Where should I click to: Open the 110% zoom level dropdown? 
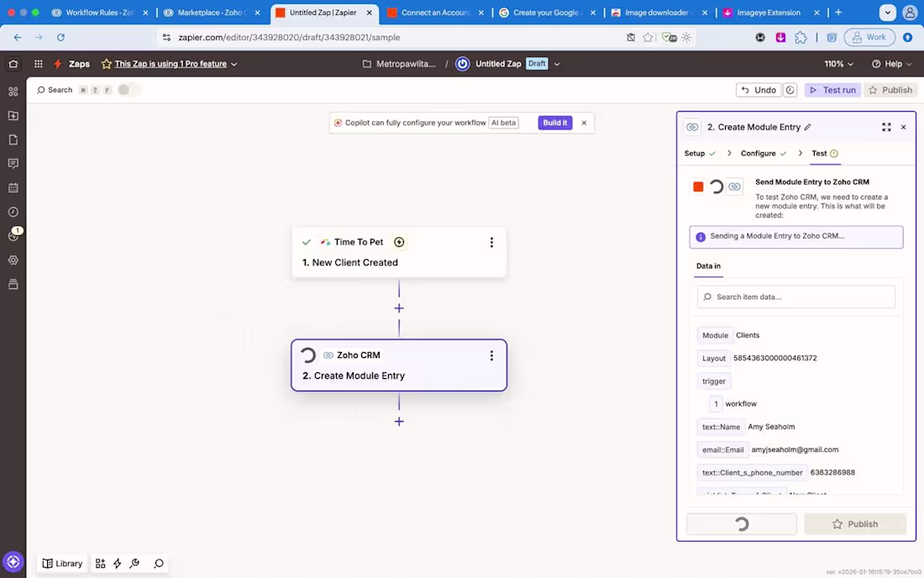[x=837, y=63]
